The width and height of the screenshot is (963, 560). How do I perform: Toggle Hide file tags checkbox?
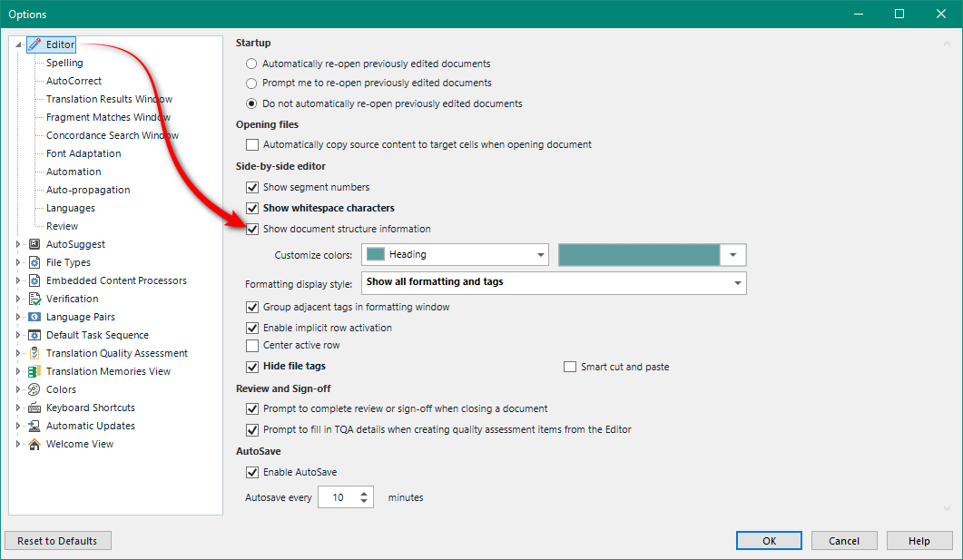pos(251,367)
